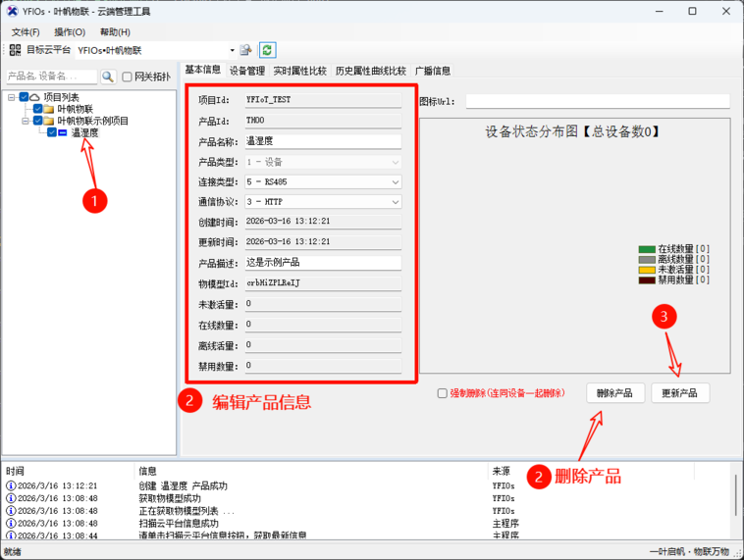Click the 创建时间 field value
Screen dimensions: 744x560
pyautogui.click(x=323, y=222)
